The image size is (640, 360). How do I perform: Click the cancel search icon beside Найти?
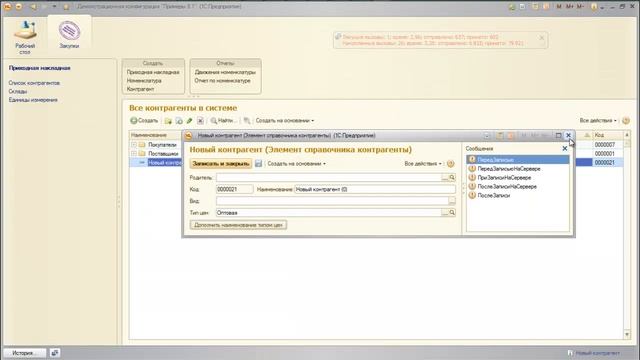point(247,121)
